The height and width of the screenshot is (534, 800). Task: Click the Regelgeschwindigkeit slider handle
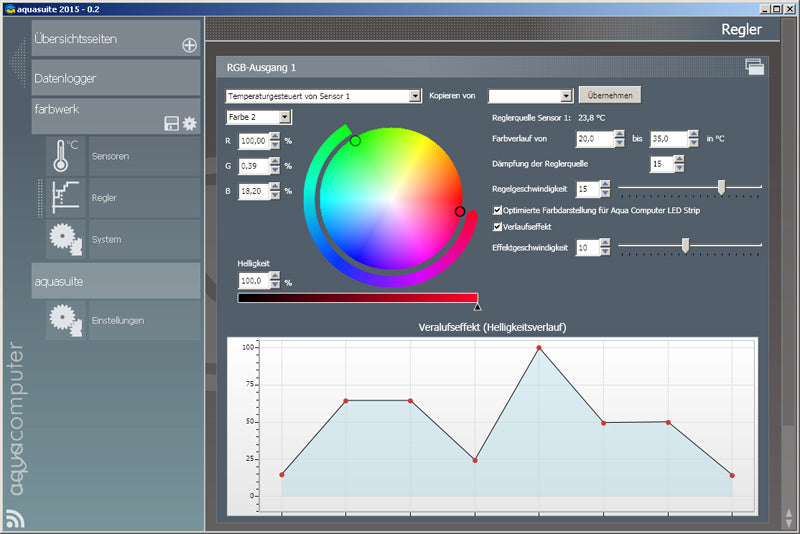click(721, 186)
